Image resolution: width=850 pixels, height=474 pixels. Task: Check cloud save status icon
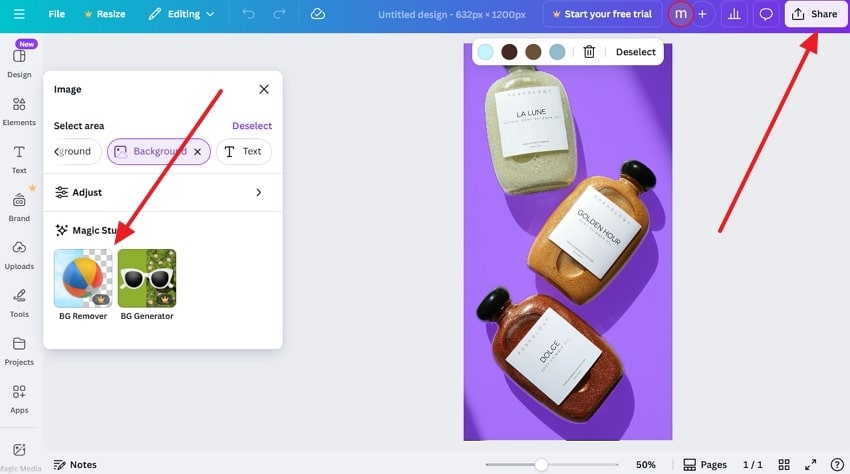[x=318, y=14]
